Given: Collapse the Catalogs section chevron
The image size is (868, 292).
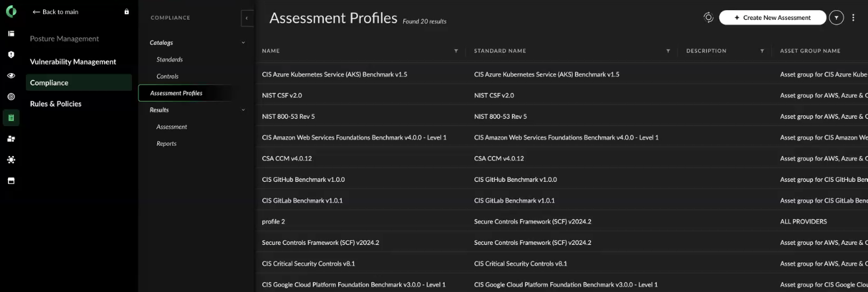Looking at the screenshot, I should 243,42.
